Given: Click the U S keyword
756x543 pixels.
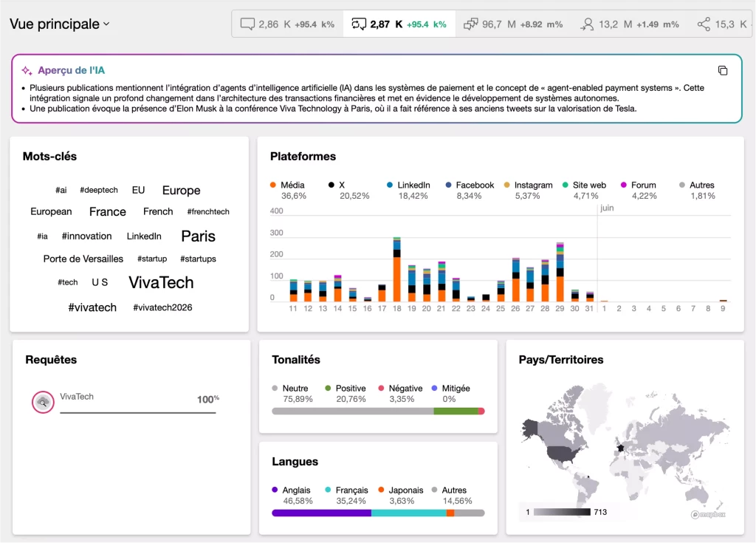Looking at the screenshot, I should tap(100, 282).
